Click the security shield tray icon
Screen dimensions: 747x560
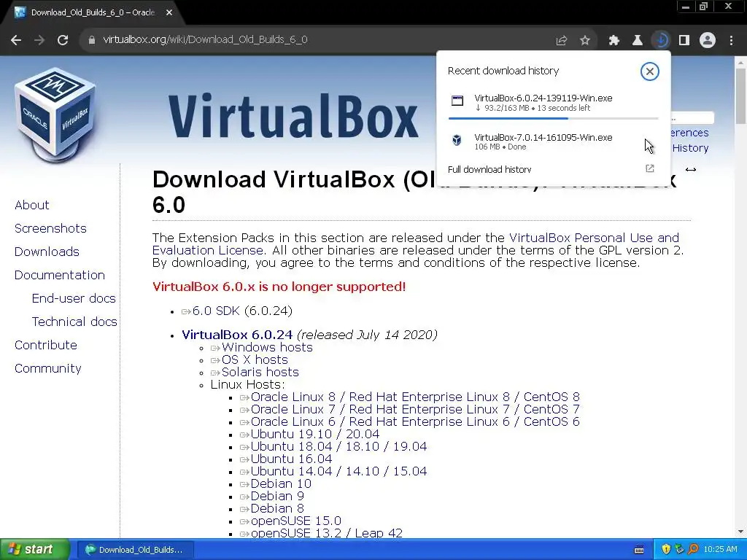(x=666, y=550)
